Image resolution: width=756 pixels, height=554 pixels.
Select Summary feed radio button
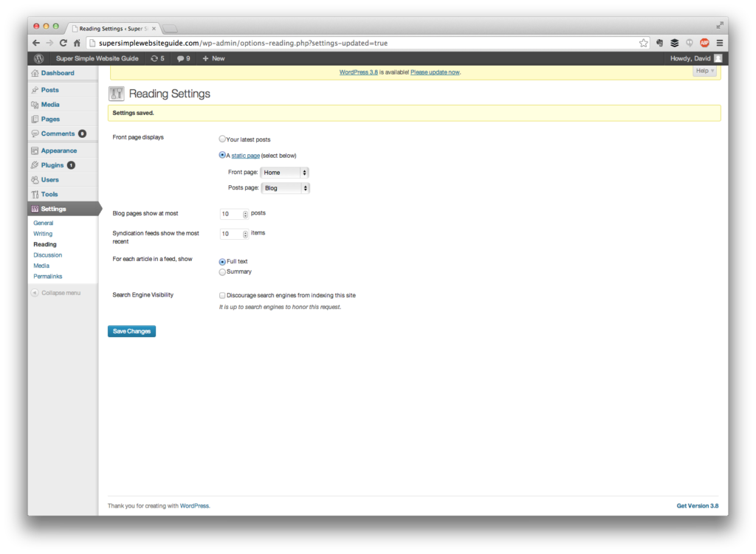click(x=222, y=272)
